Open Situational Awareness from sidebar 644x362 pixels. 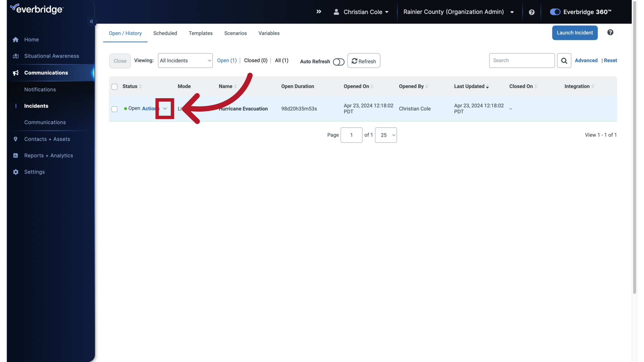tap(15, 56)
